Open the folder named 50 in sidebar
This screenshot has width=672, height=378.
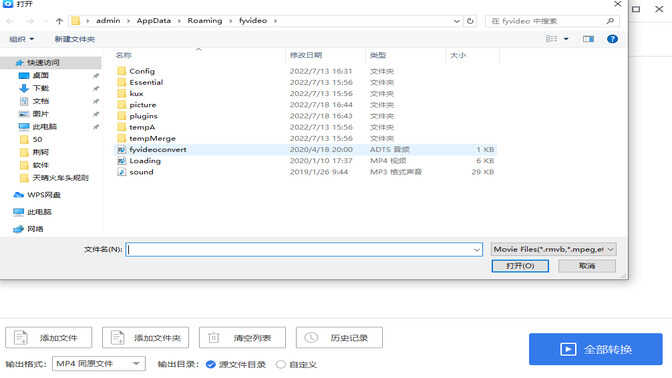click(37, 140)
